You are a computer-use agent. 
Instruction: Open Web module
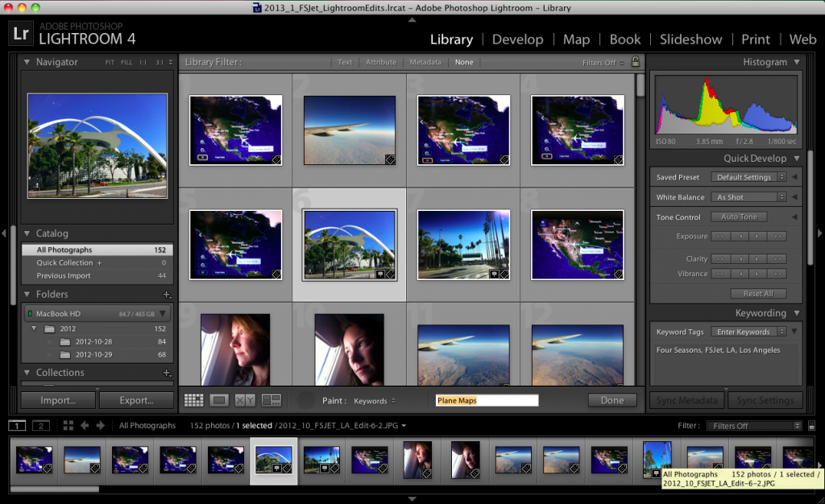[x=802, y=39]
